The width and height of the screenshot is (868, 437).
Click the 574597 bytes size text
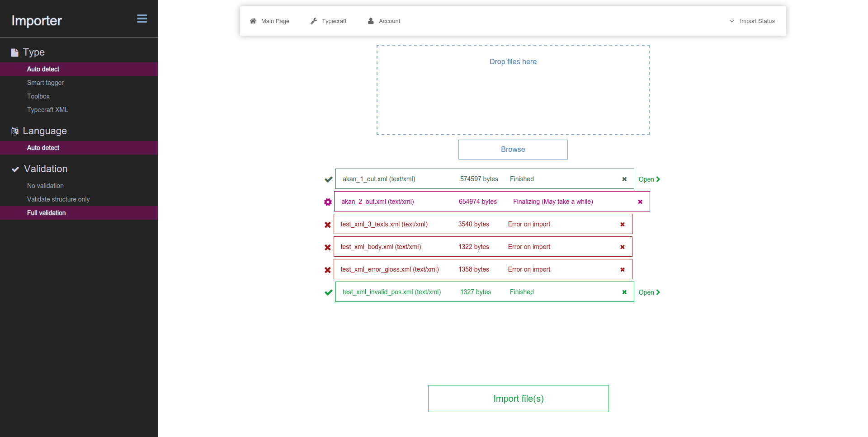coord(479,179)
